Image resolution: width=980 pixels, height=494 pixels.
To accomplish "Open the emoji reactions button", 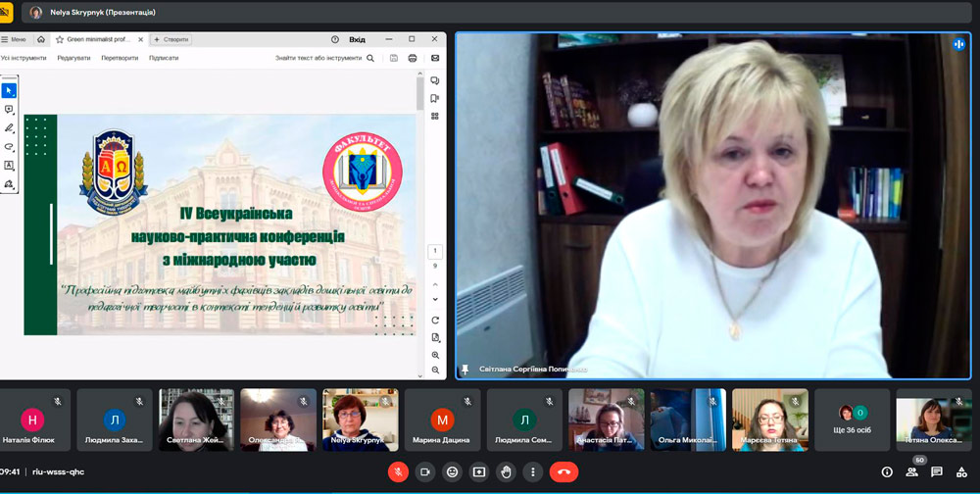I will (452, 471).
